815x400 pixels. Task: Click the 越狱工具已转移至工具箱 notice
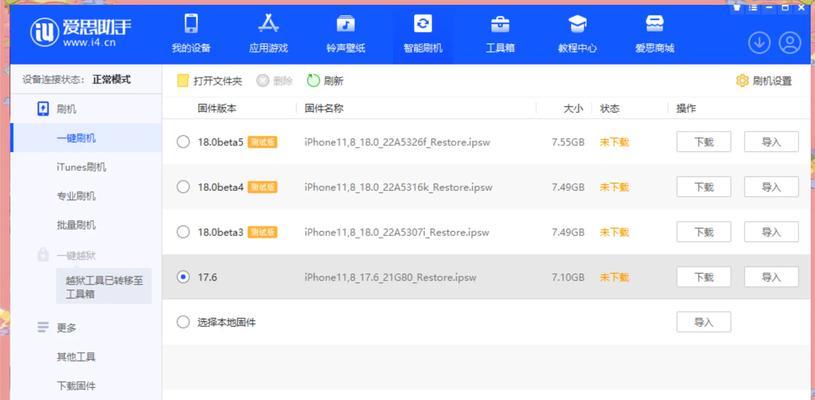(104, 287)
